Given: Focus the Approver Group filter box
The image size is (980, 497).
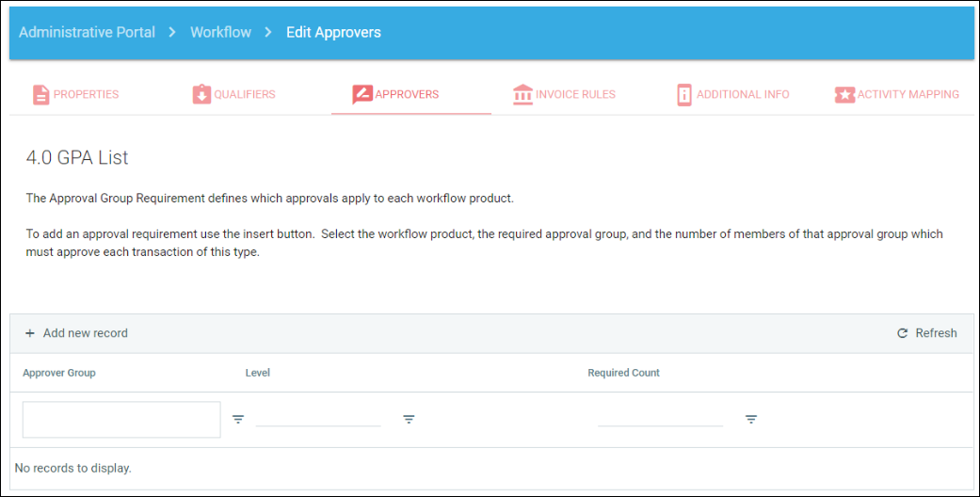Looking at the screenshot, I should (121, 420).
